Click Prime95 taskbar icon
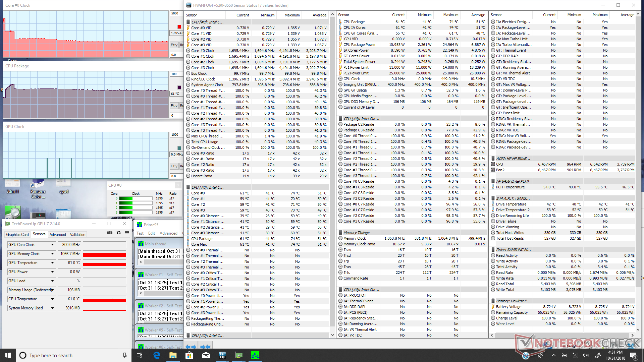Viewport: 644px width, 362px height. click(255, 355)
